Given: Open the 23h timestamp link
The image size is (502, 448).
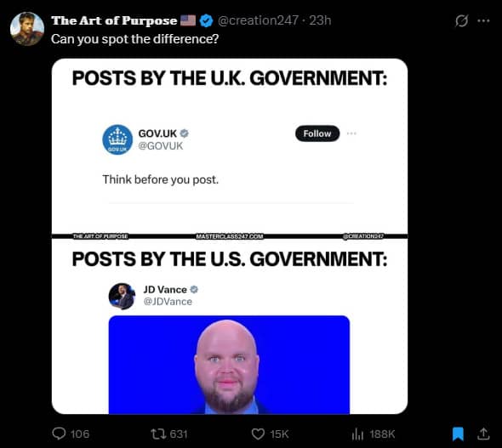Looking at the screenshot, I should point(320,20).
